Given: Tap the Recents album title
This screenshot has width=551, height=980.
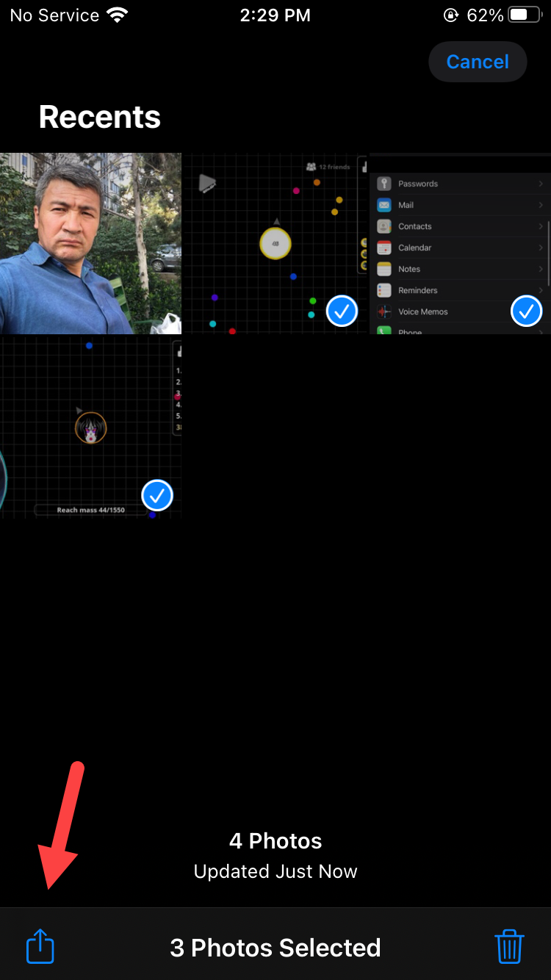Looking at the screenshot, I should coord(100,117).
